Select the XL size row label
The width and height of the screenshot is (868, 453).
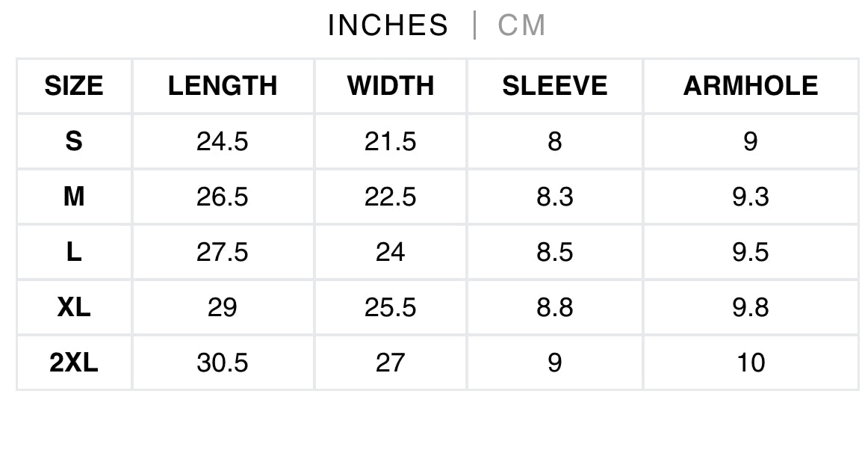tap(74, 307)
